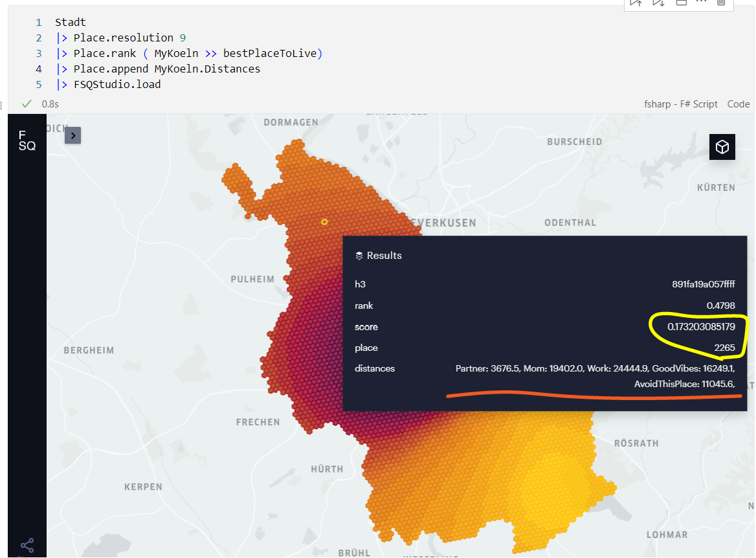Toggle the 3D map view cube
756x558 pixels.
click(x=722, y=146)
